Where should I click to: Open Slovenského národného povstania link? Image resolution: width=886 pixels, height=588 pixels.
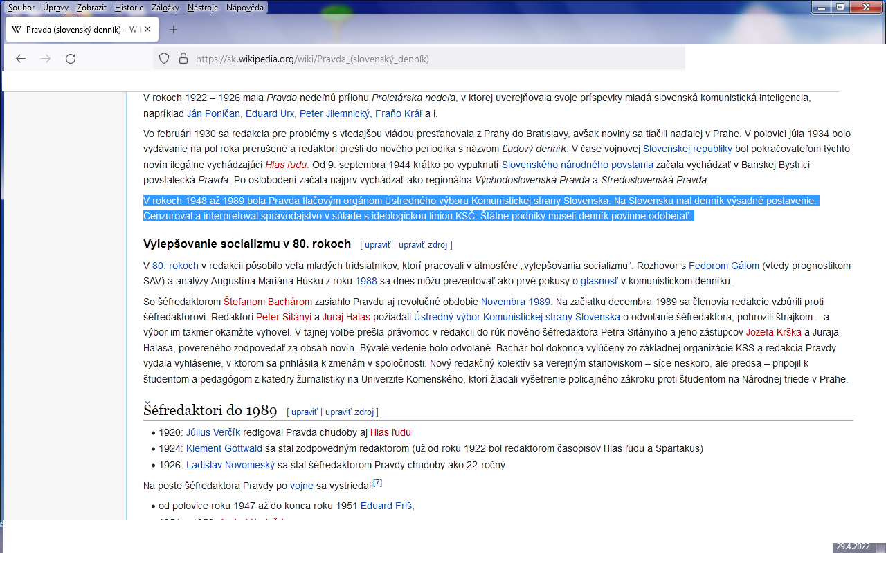pos(577,165)
